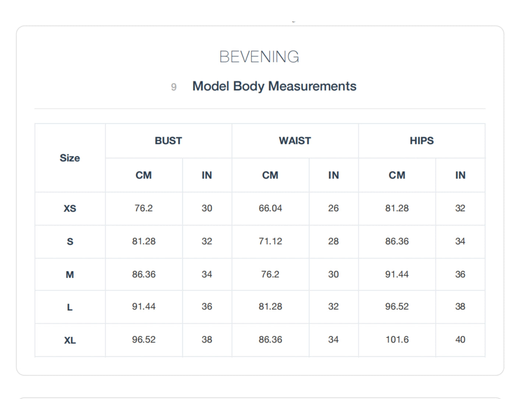Click the CM header under BUST
This screenshot has height=399, width=532.
pyautogui.click(x=144, y=175)
